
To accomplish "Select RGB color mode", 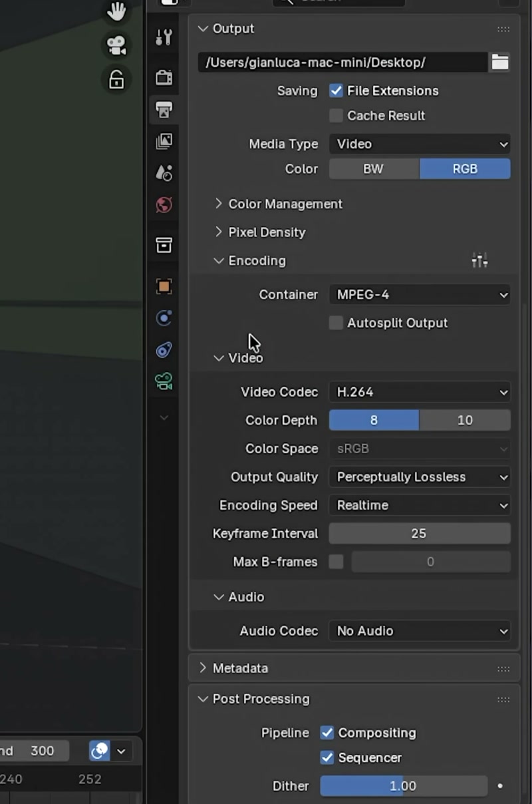I will 465,168.
